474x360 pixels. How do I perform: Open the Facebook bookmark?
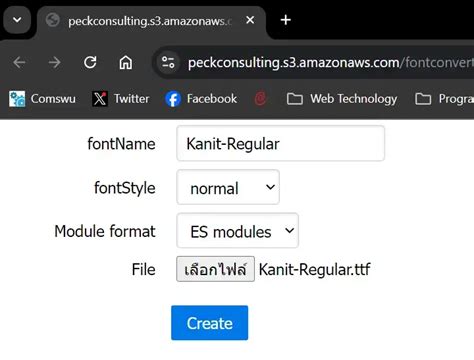[x=201, y=99]
